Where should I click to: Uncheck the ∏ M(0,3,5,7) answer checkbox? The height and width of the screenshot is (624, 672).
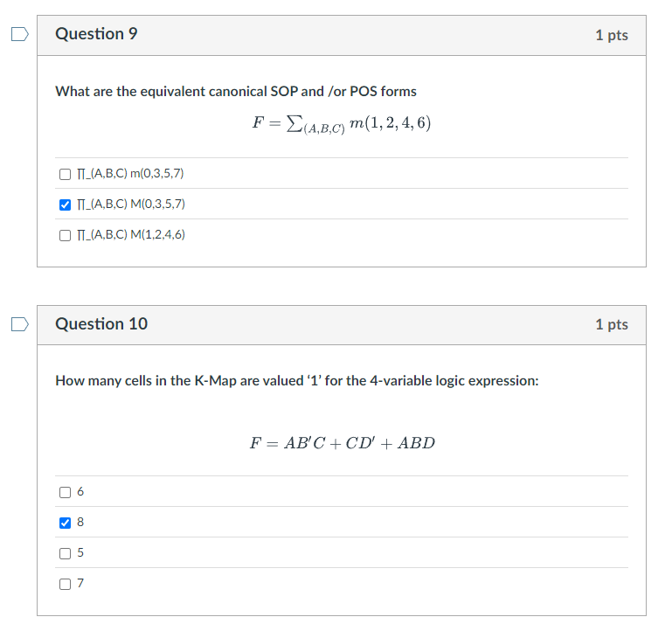(66, 205)
